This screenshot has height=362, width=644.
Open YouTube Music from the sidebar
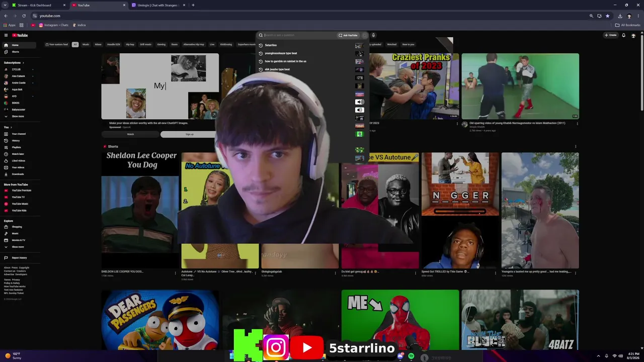coord(20,204)
